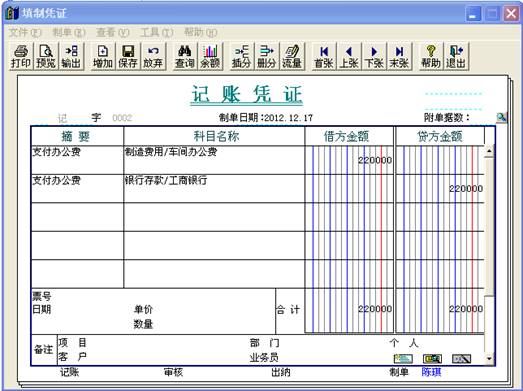Select the 制造费用/车间办公费 account cell
This screenshot has height=391, width=523.
[x=214, y=160]
